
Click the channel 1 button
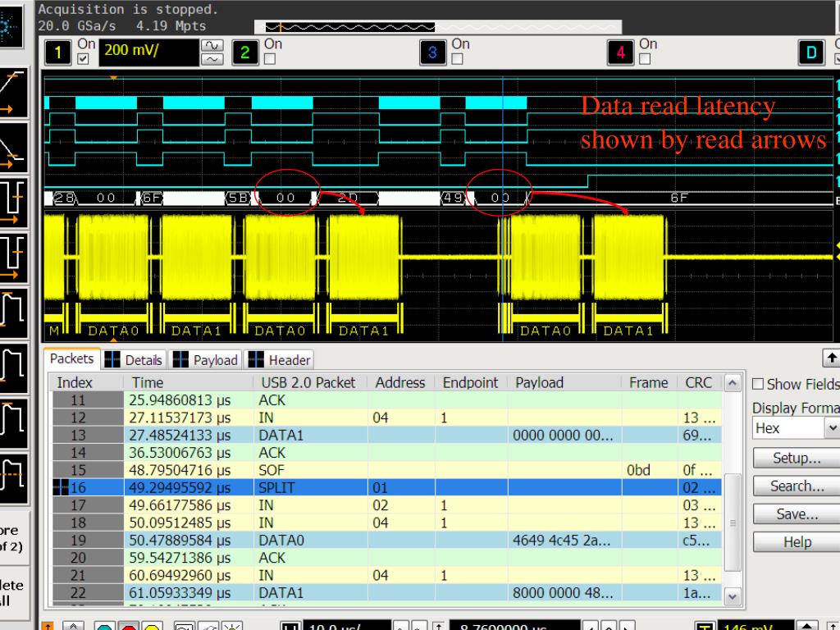[x=57, y=52]
